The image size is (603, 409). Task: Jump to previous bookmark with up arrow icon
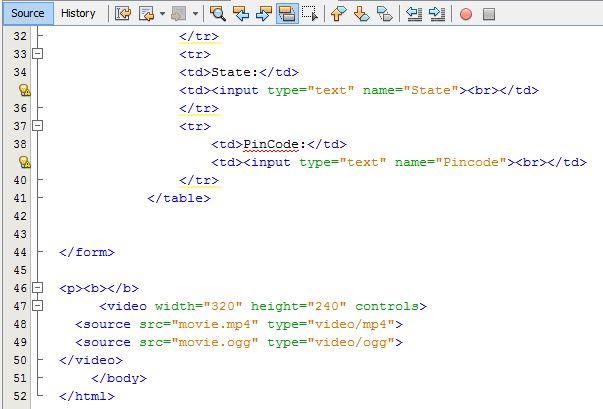point(338,14)
